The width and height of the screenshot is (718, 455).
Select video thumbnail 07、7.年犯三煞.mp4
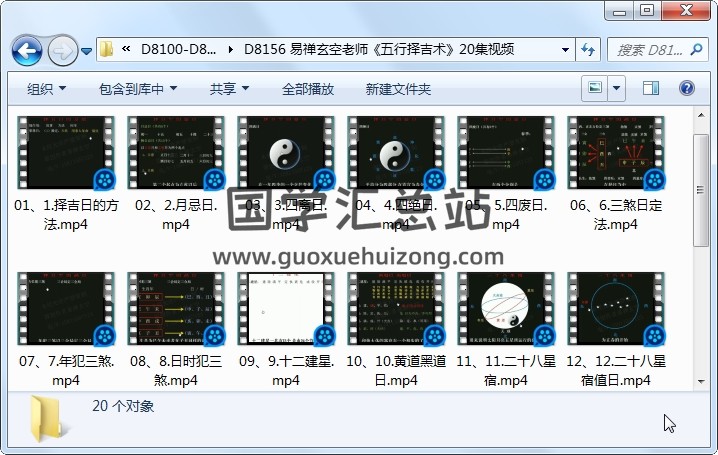click(x=66, y=309)
